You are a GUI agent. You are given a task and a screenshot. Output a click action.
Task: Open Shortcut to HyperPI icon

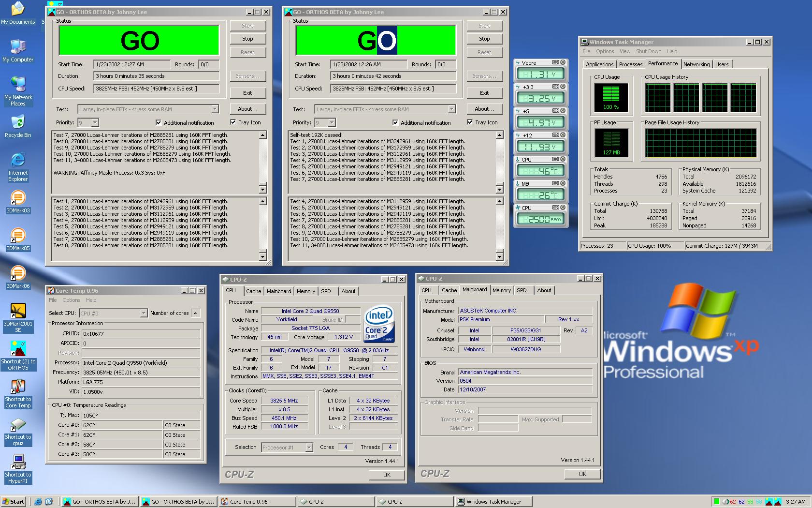point(18,469)
